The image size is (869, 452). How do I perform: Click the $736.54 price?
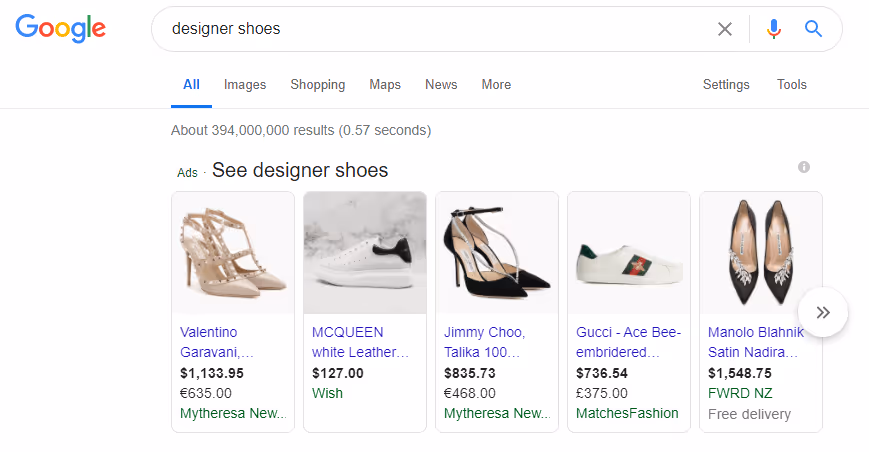point(601,373)
